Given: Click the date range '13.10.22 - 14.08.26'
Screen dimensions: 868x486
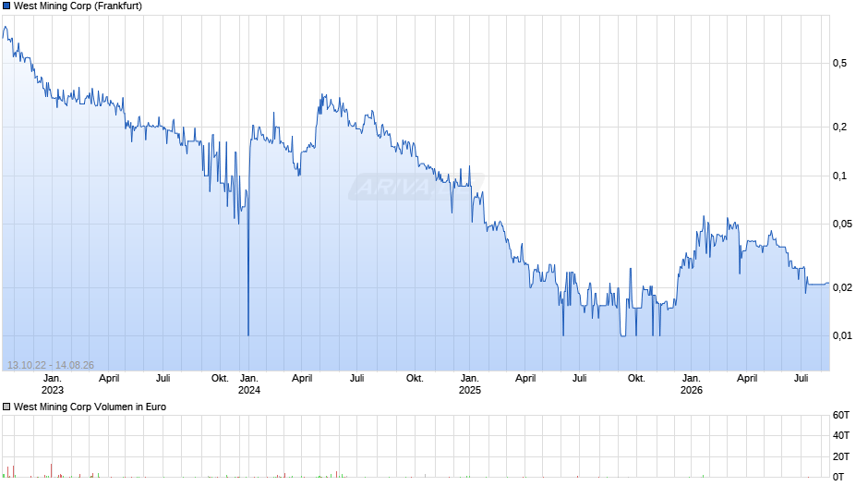Looking at the screenshot, I should (51, 365).
